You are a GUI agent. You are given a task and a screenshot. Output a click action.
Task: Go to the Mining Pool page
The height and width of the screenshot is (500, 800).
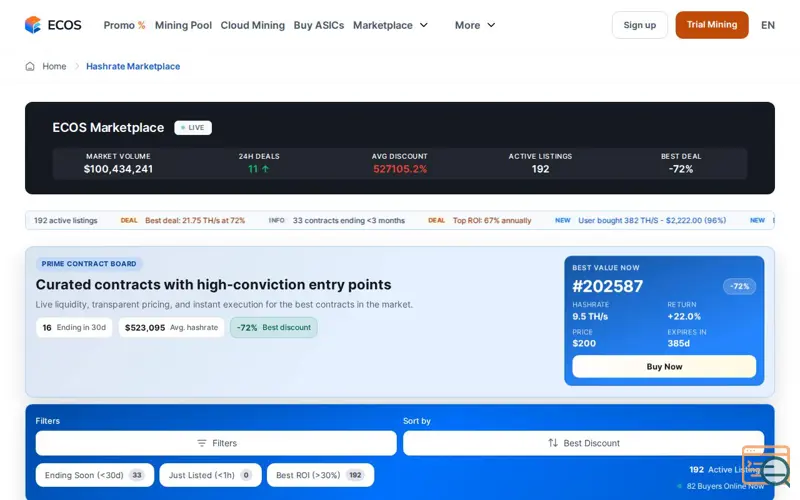click(183, 25)
